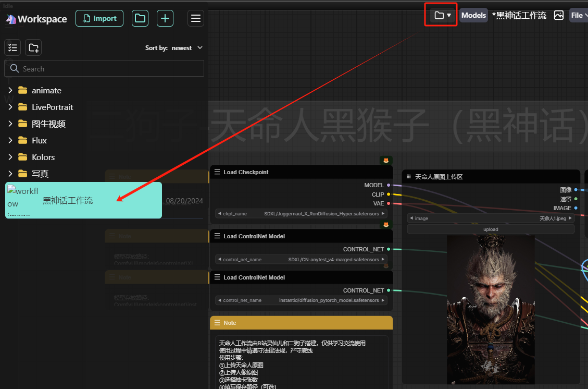This screenshot has width=588, height=389.
Task: Click the CN-anytest Load ControlNet Model menu icon
Action: tap(217, 236)
